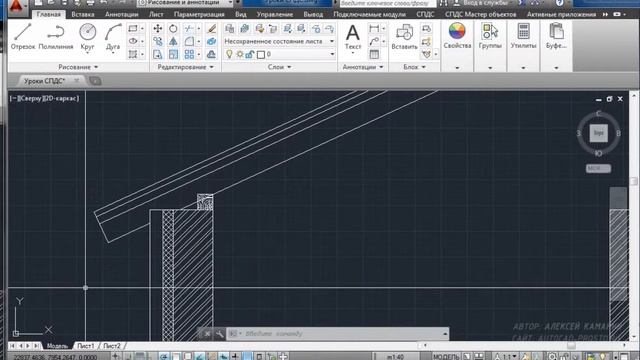The width and height of the screenshot is (640, 360).
Task: Select the Полилиния (Polyline) tool
Action: pos(56,36)
